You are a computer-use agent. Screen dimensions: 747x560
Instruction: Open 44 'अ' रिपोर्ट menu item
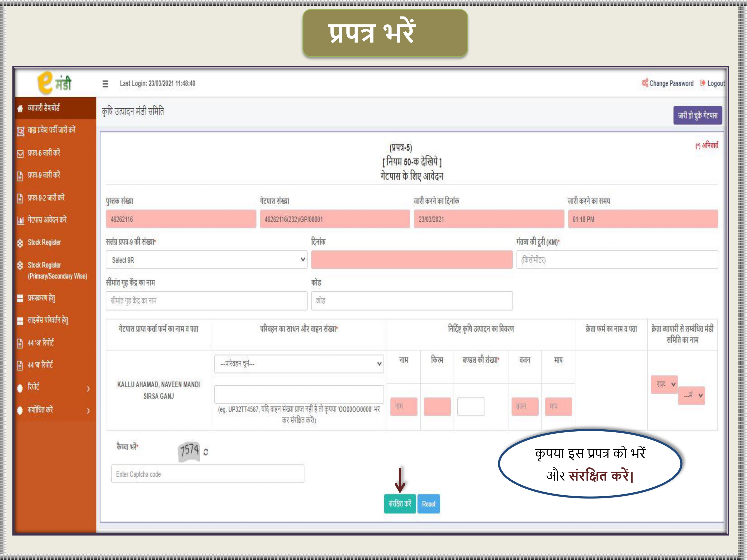click(x=55, y=343)
